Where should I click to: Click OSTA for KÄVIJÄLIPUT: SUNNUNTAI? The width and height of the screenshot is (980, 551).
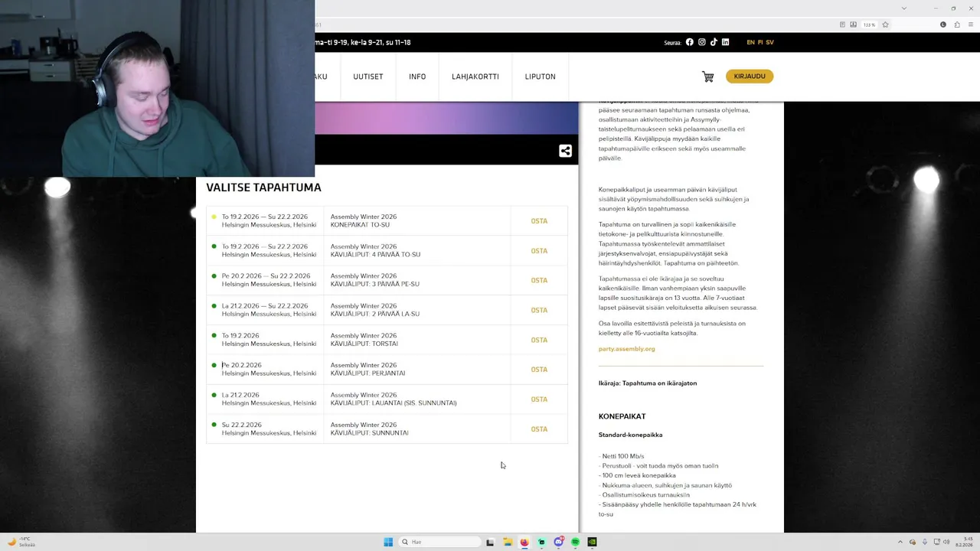point(539,429)
